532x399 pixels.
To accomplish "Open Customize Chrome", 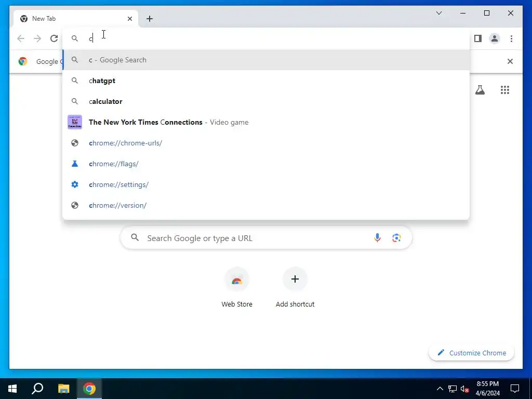I will point(471,353).
